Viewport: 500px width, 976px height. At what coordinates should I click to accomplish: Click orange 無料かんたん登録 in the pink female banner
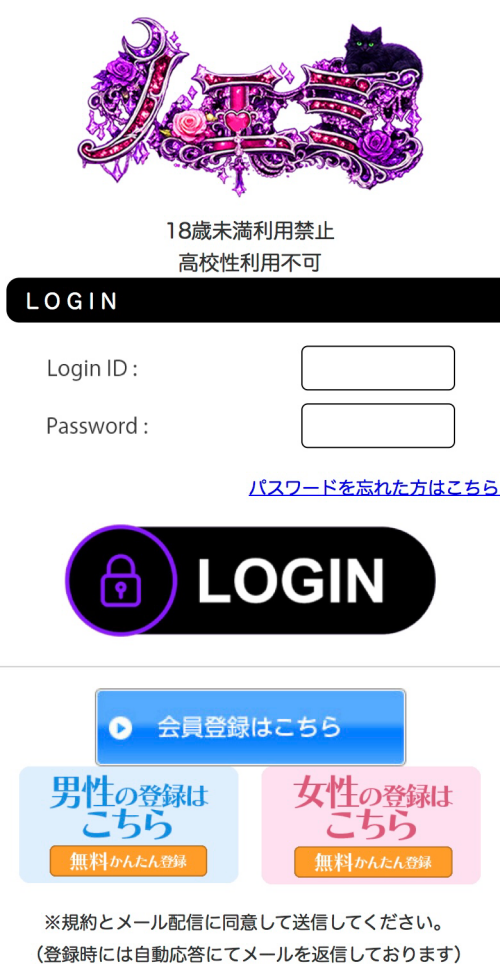373,861
